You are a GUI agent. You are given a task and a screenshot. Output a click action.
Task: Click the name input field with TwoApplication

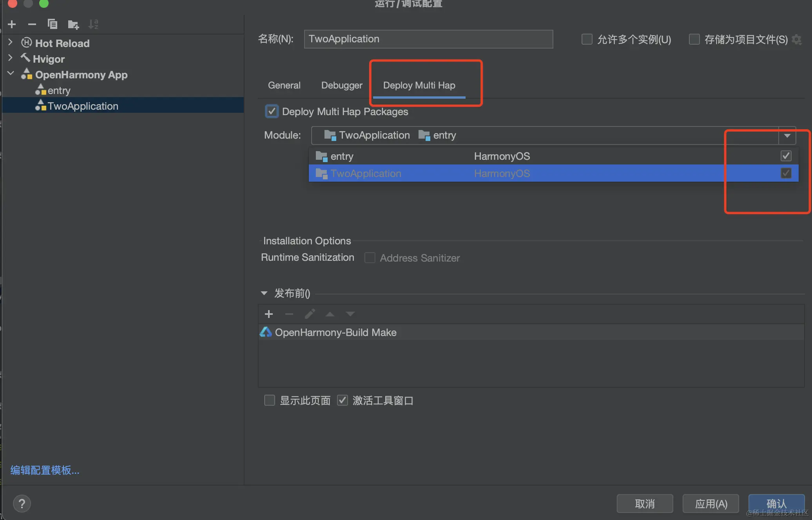[x=428, y=39]
